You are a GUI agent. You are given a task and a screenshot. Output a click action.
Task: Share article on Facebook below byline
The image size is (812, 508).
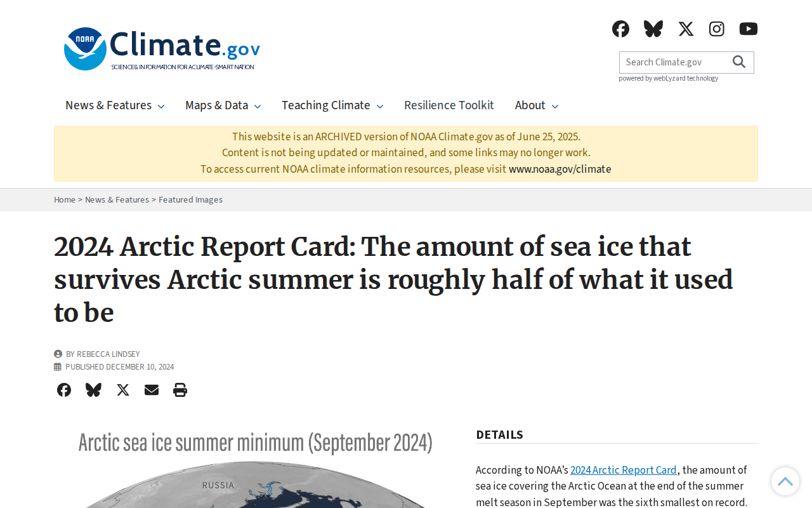point(64,390)
